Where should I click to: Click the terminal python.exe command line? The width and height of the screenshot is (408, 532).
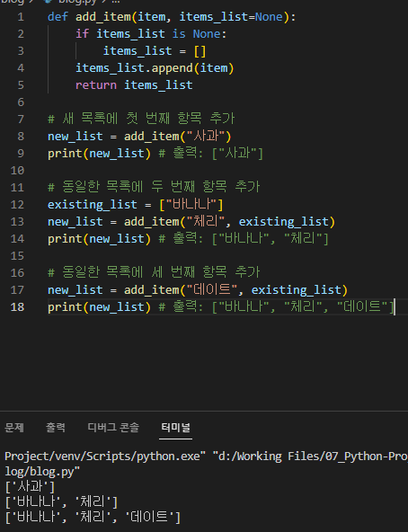coord(206,457)
